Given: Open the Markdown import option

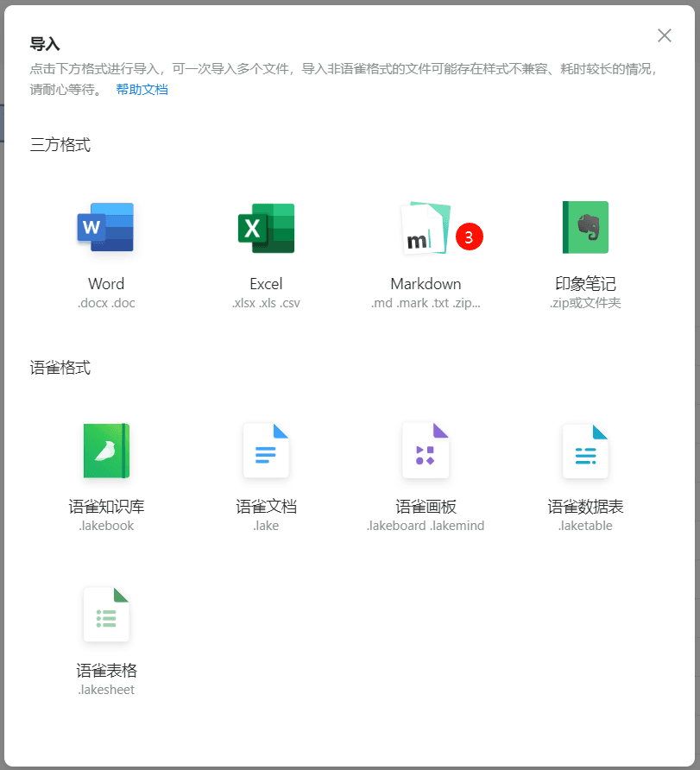Looking at the screenshot, I should pyautogui.click(x=423, y=227).
